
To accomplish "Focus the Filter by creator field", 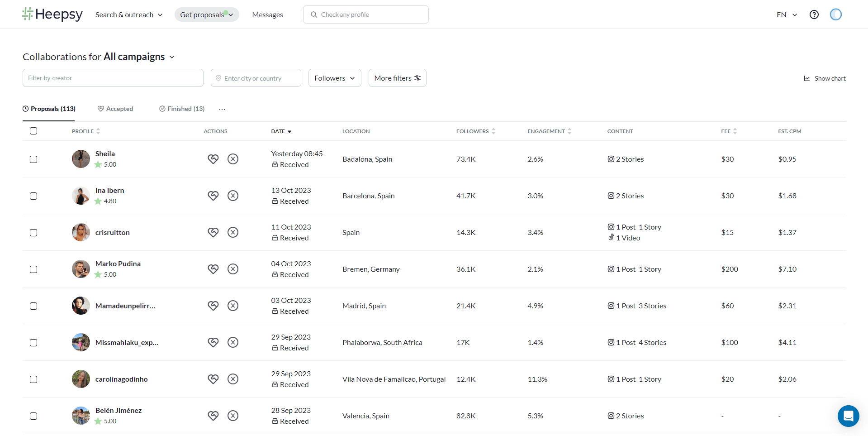I will point(113,78).
